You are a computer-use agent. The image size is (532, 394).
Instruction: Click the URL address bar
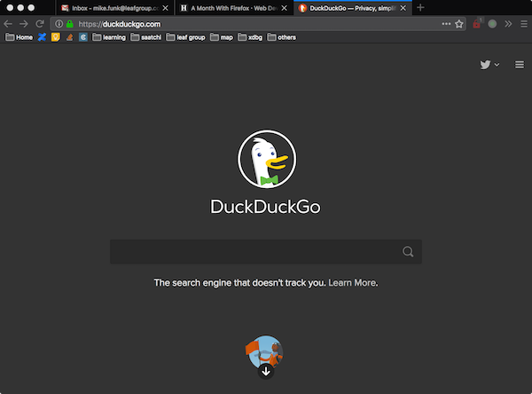pyautogui.click(x=258, y=24)
